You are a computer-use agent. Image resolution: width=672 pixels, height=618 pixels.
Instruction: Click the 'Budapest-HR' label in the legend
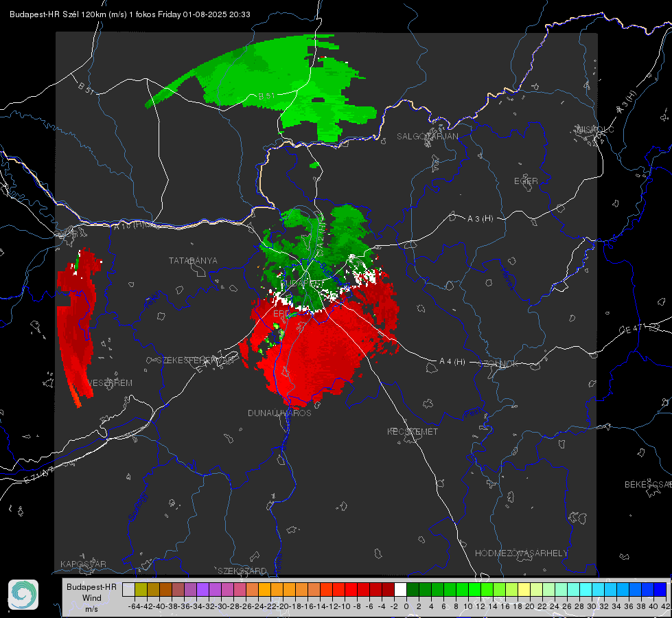pyautogui.click(x=91, y=586)
